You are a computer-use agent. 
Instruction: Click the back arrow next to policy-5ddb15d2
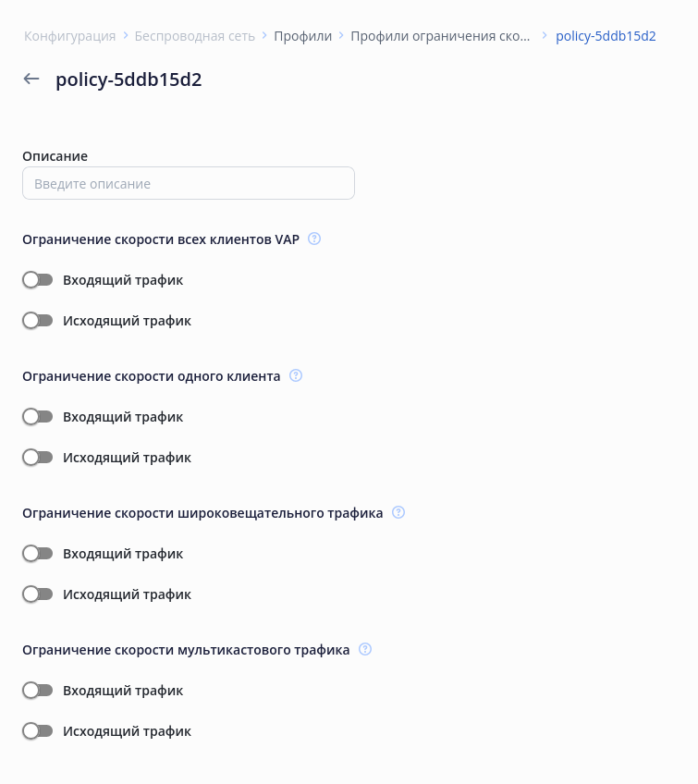pos(31,80)
